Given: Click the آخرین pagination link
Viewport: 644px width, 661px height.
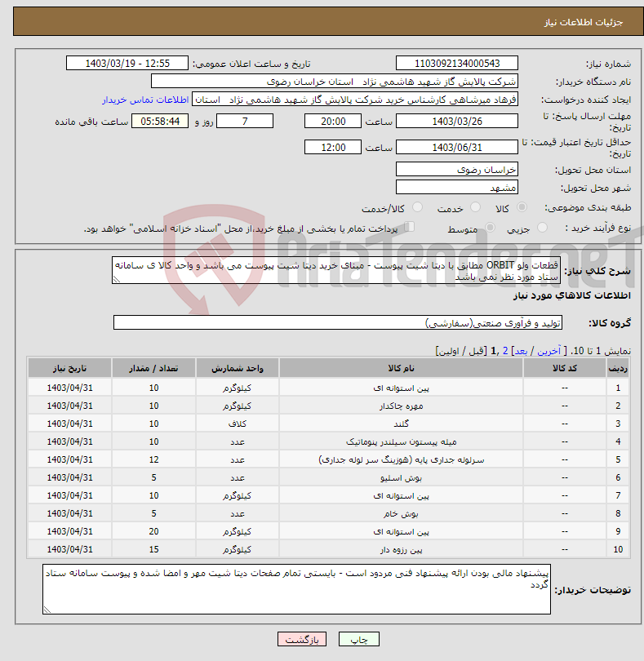Looking at the screenshot, I should click(x=549, y=351).
